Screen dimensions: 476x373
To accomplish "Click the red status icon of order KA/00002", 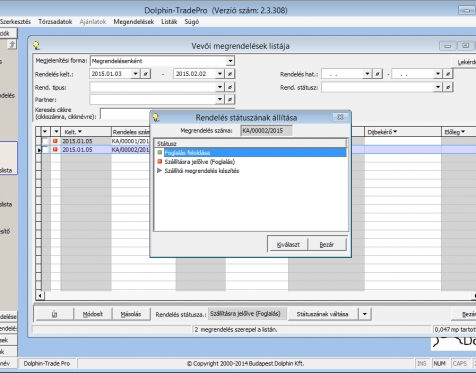I will tap(55, 150).
